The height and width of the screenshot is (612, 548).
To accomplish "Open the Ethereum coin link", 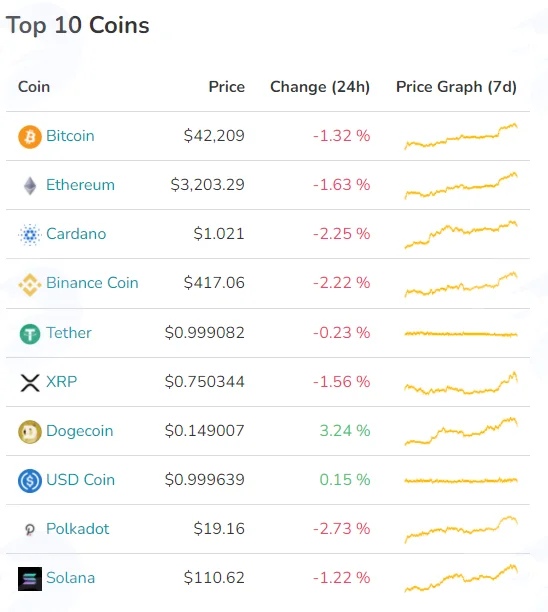I will 80,185.
